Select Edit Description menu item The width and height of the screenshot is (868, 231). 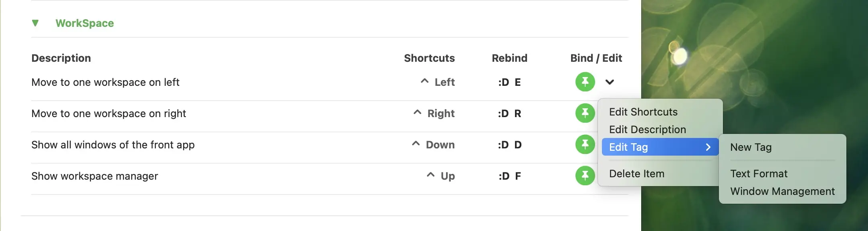(647, 130)
